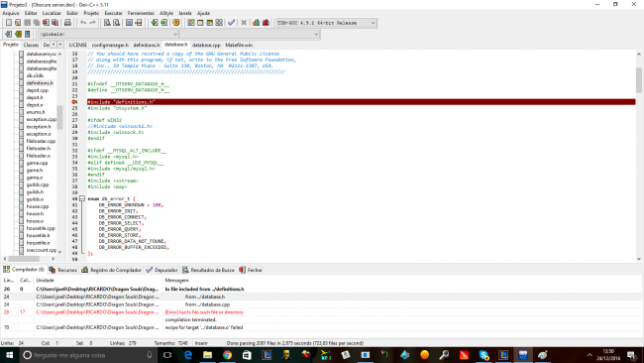The image size is (644, 363).
Task: Click the Rebuild All toolbar icon
Action: point(219,23)
